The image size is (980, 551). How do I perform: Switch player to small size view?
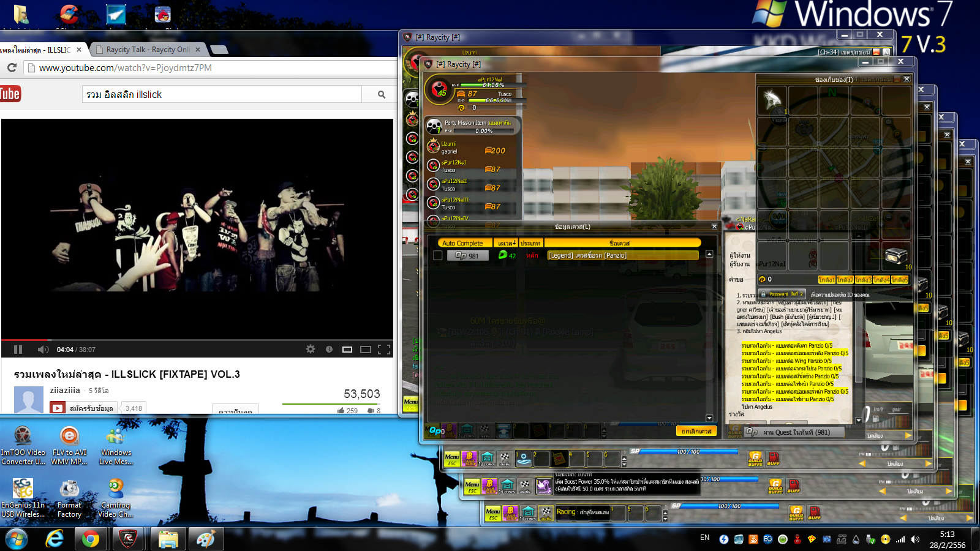click(347, 350)
